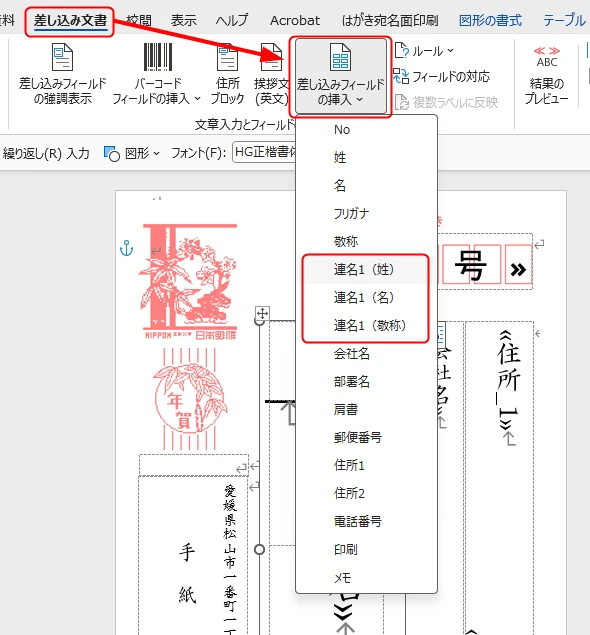Select the 住所2 merge field
Image resolution: width=590 pixels, height=635 pixels.
click(366, 493)
